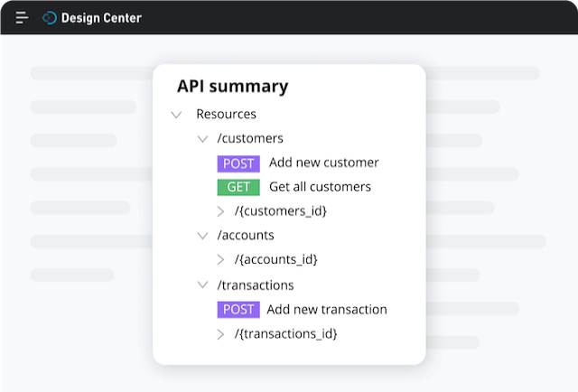
Task: Collapse the Resources section
Action: tap(176, 115)
